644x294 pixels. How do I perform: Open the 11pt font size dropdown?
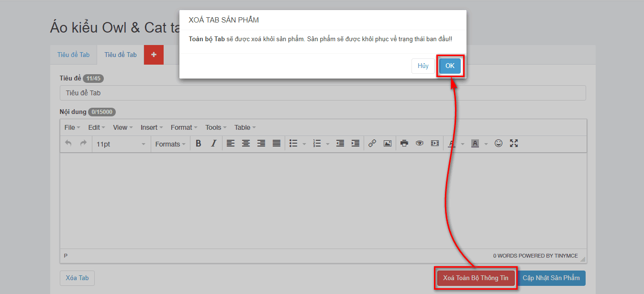pyautogui.click(x=121, y=144)
